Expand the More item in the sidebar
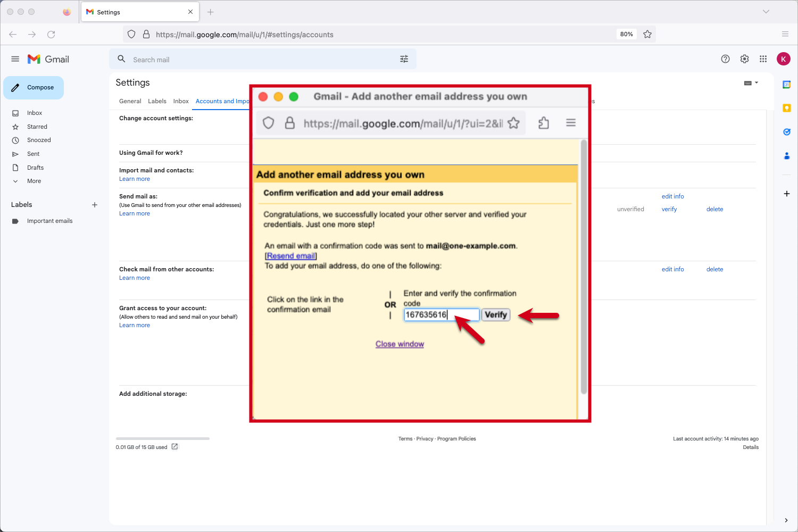This screenshot has width=798, height=532. coord(34,181)
